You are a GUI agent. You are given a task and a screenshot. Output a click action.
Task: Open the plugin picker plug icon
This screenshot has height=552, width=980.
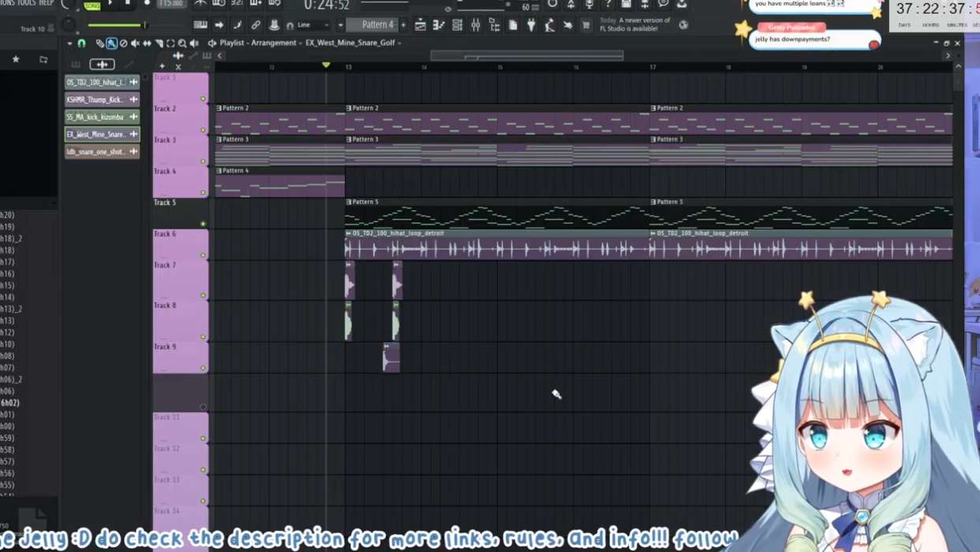531,25
